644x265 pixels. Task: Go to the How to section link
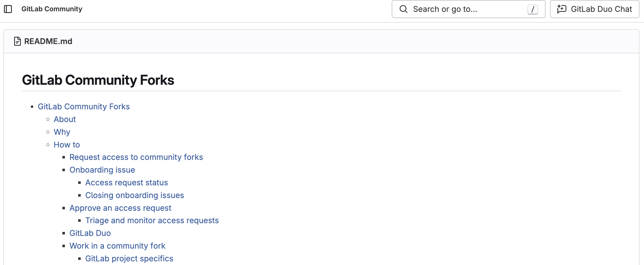[67, 145]
